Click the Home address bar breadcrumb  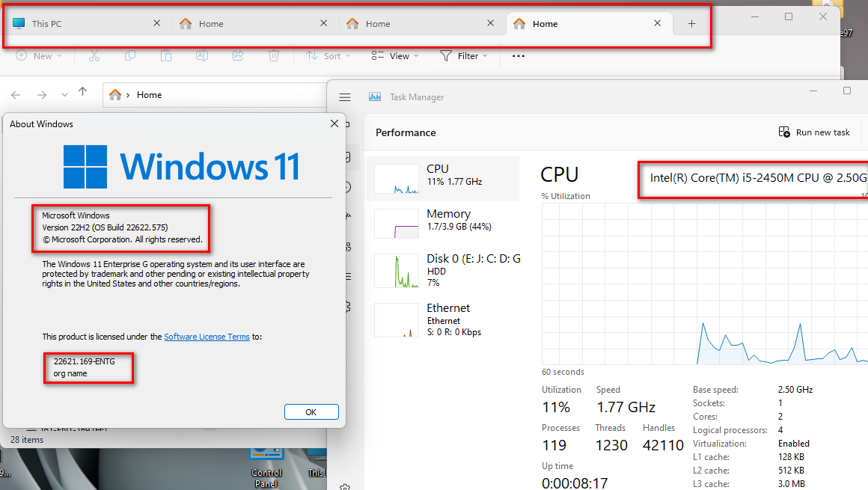(150, 95)
